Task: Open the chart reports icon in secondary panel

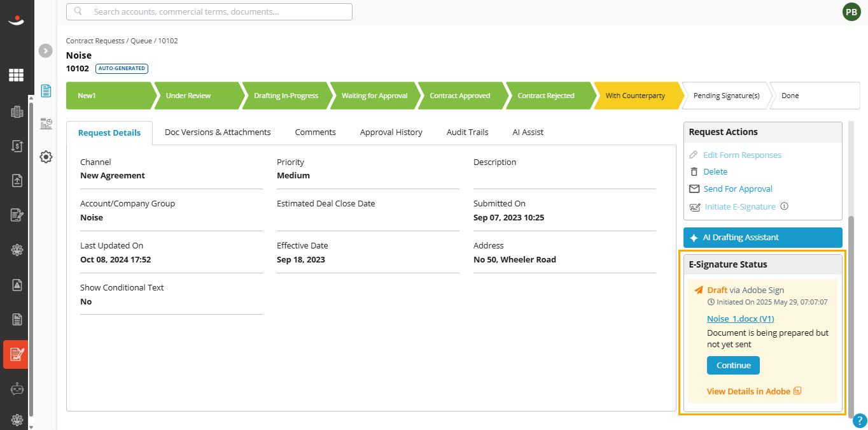Action: (x=46, y=124)
